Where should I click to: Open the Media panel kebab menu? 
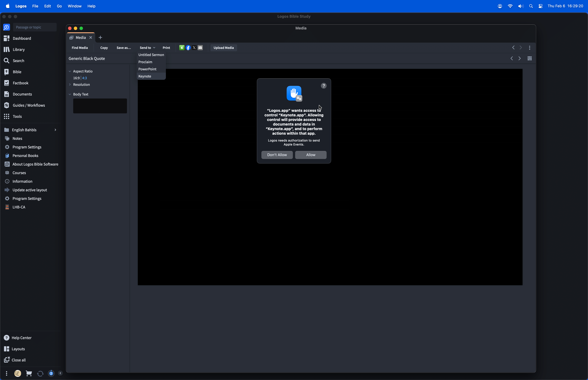tap(530, 48)
